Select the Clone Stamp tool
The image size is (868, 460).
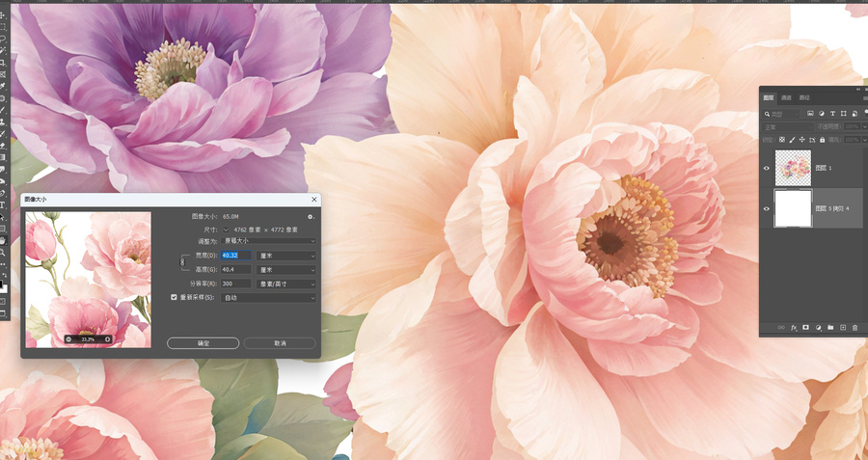tap(3, 121)
